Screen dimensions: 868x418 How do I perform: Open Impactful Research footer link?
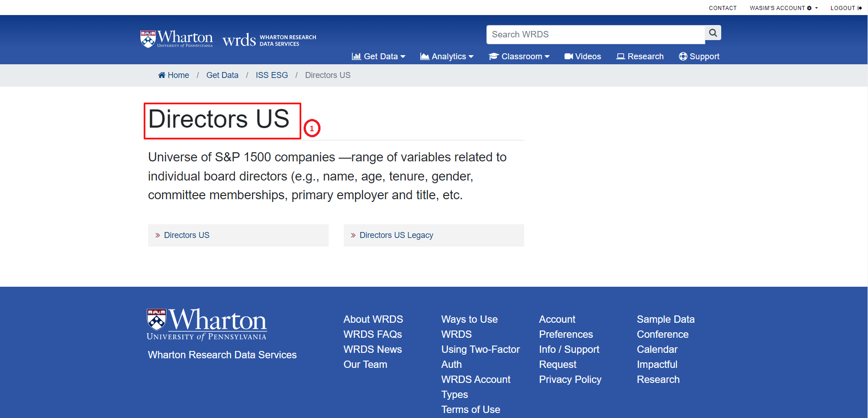(x=658, y=372)
